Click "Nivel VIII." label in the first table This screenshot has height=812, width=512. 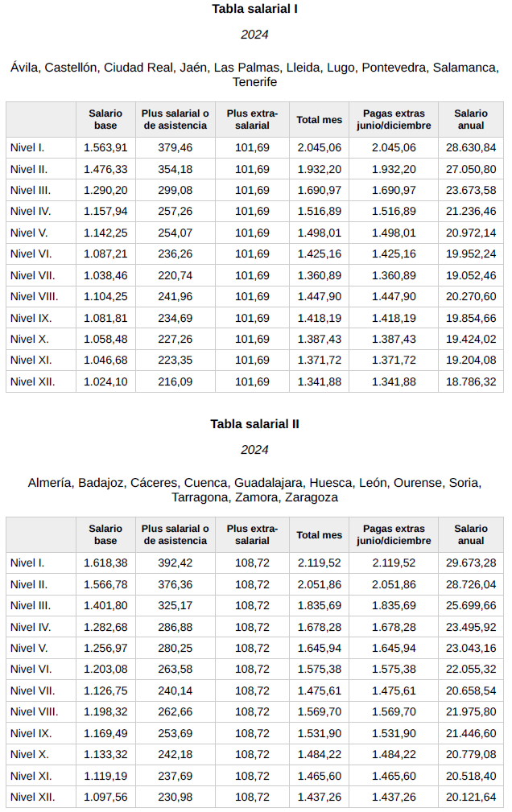coord(34,296)
